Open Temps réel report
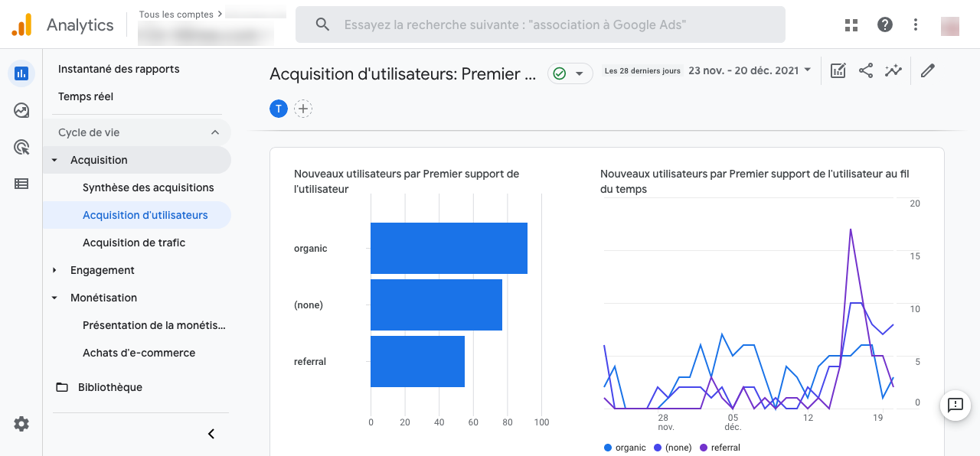 86,96
